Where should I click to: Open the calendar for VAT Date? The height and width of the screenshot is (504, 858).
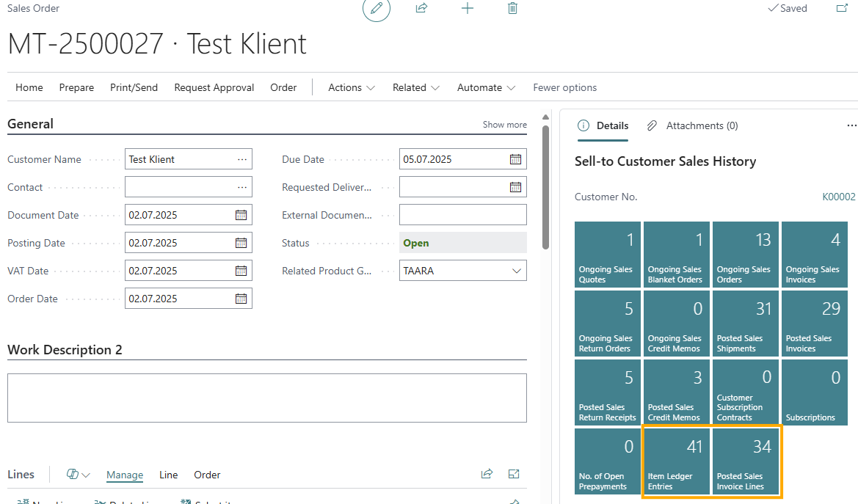241,271
